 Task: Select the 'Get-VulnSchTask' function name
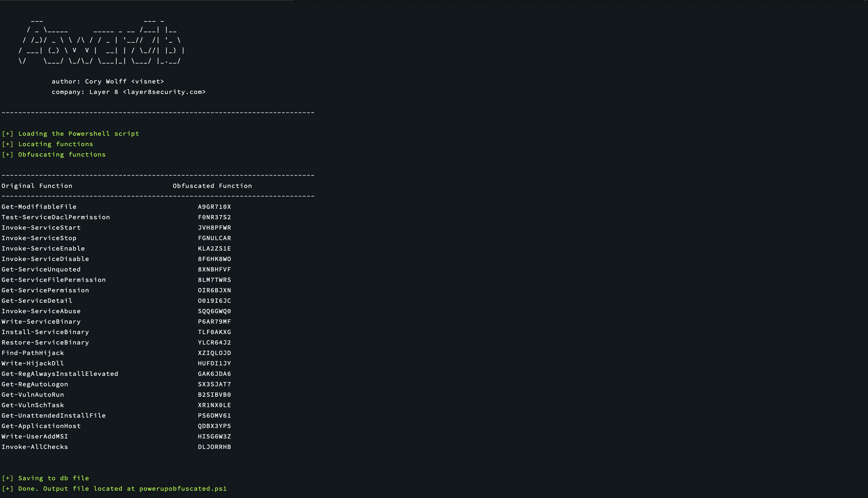(x=33, y=405)
